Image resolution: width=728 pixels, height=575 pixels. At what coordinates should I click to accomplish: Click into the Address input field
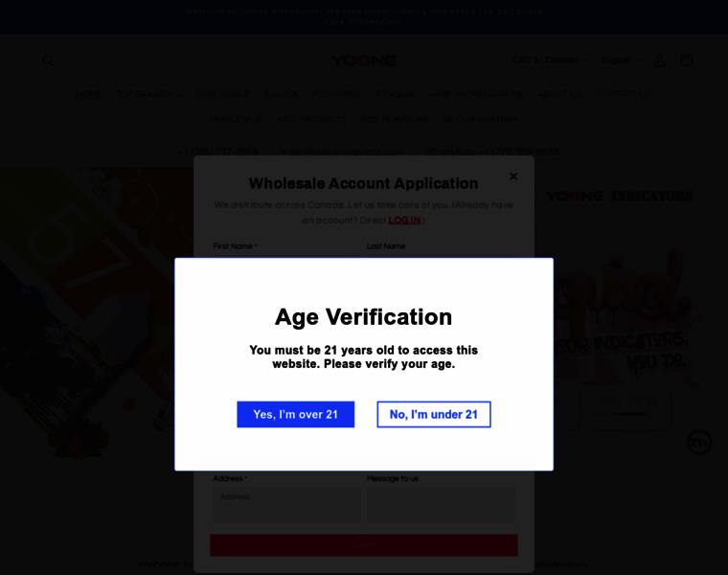(286, 503)
